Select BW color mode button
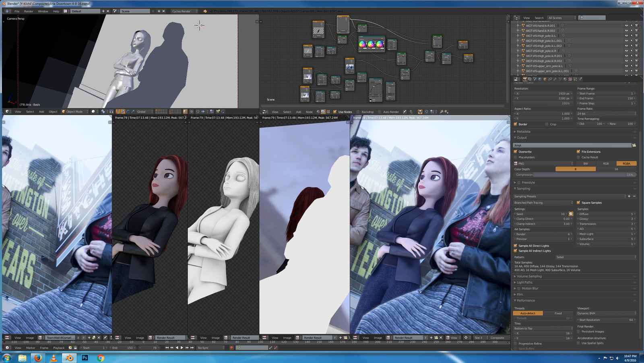Viewport: 644px width, 363px height. (586, 163)
